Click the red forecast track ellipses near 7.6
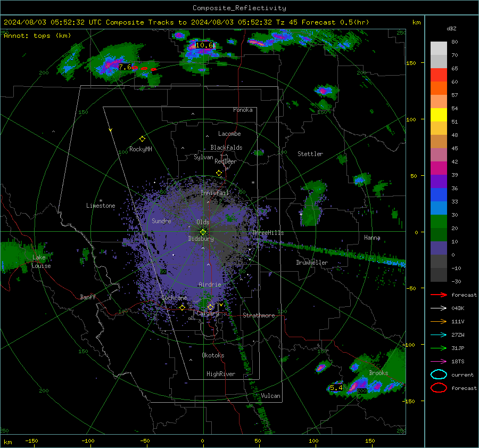 [x=144, y=69]
